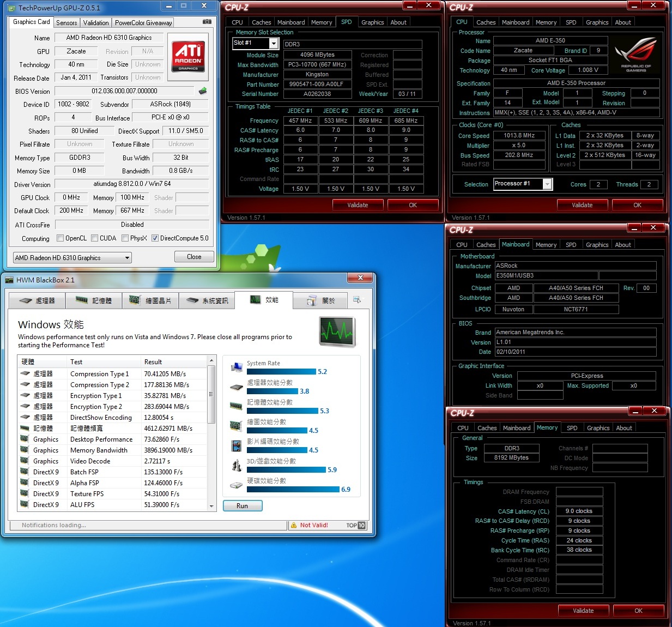Click the Test column header
The width and height of the screenshot is (672, 627).
pyautogui.click(x=104, y=361)
